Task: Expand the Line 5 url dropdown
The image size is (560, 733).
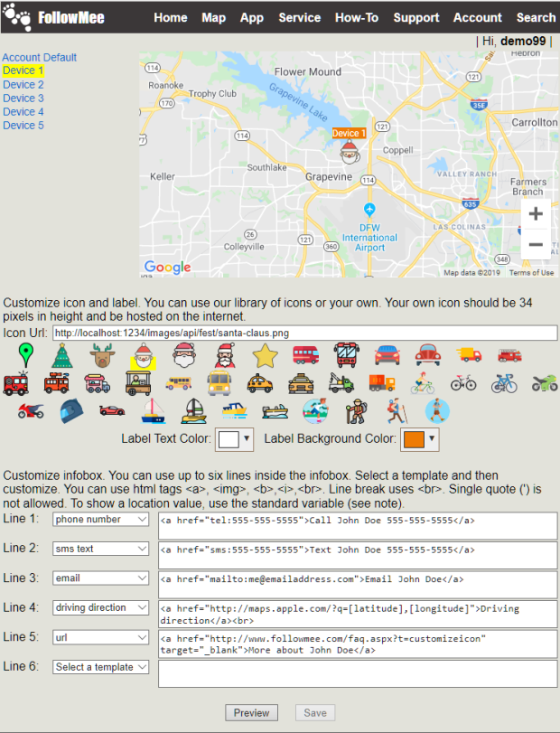Action: (101, 637)
